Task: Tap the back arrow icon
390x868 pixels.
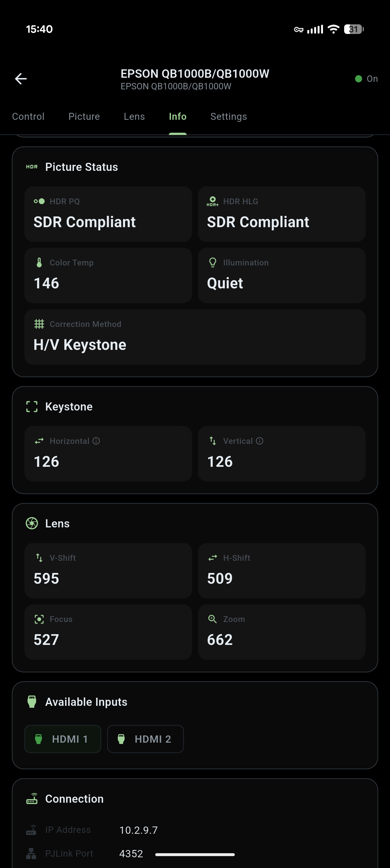Action: [x=21, y=79]
